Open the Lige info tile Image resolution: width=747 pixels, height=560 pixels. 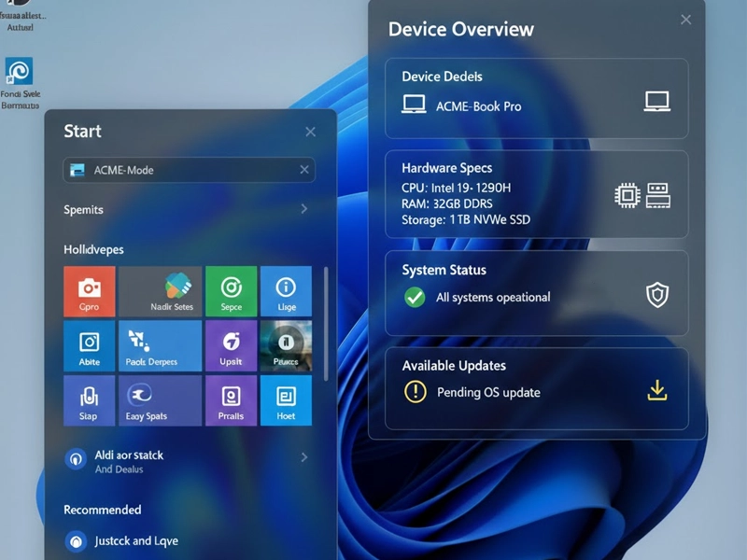pos(286,291)
